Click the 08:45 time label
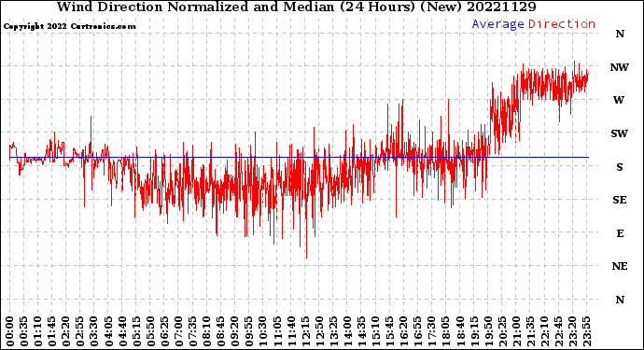Screen dimensions: 644x350 click(221, 331)
